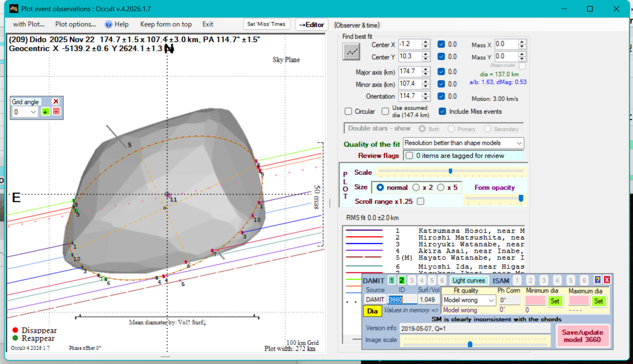Select the x 2 plot size option
The width and height of the screenshot is (633, 364).
click(x=416, y=187)
